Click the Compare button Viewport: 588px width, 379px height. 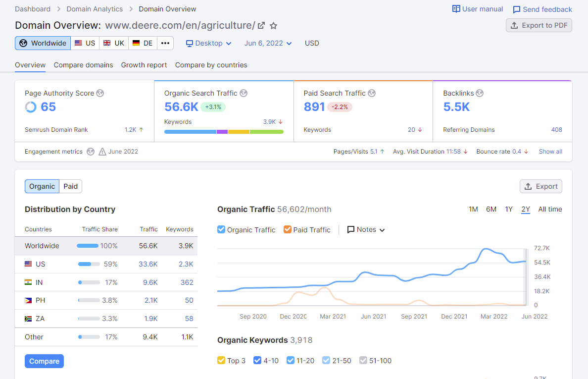coord(44,361)
